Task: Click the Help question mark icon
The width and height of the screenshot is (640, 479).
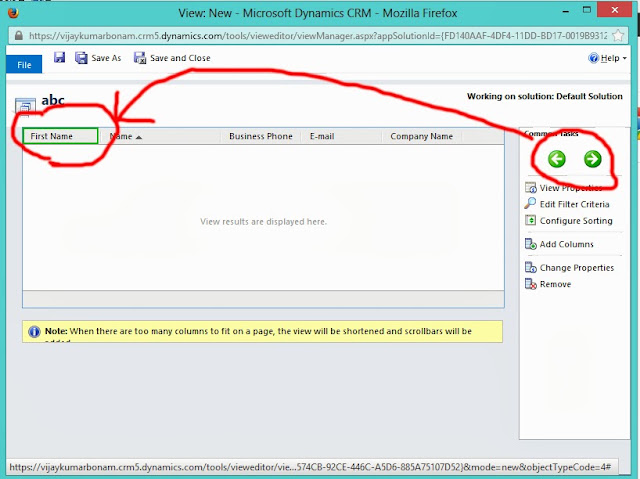Action: (x=593, y=58)
